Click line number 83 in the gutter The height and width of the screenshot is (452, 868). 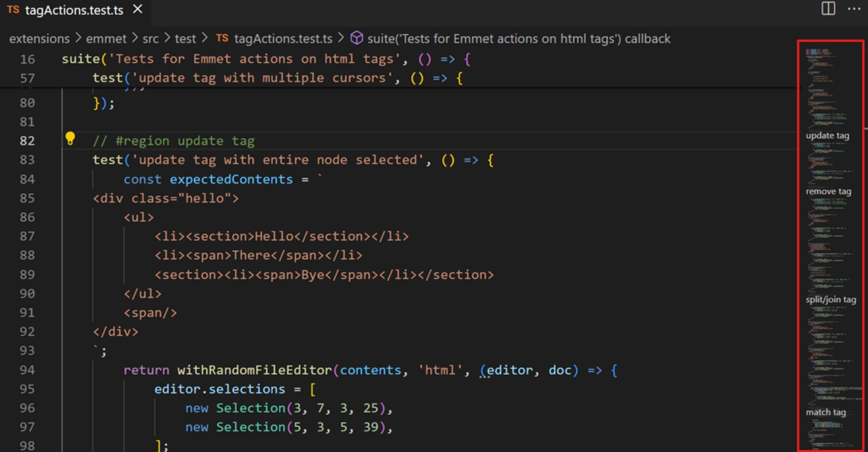point(27,160)
